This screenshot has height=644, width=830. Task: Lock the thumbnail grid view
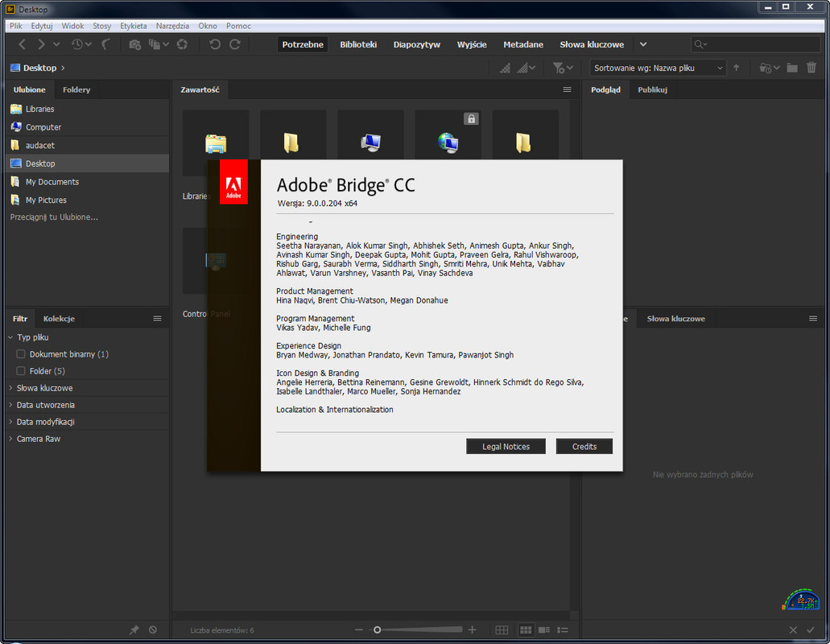point(502,630)
